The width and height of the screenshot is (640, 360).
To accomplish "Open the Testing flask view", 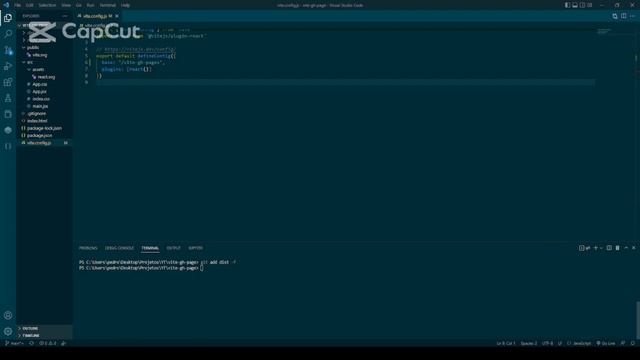I will pyautogui.click(x=8, y=98).
